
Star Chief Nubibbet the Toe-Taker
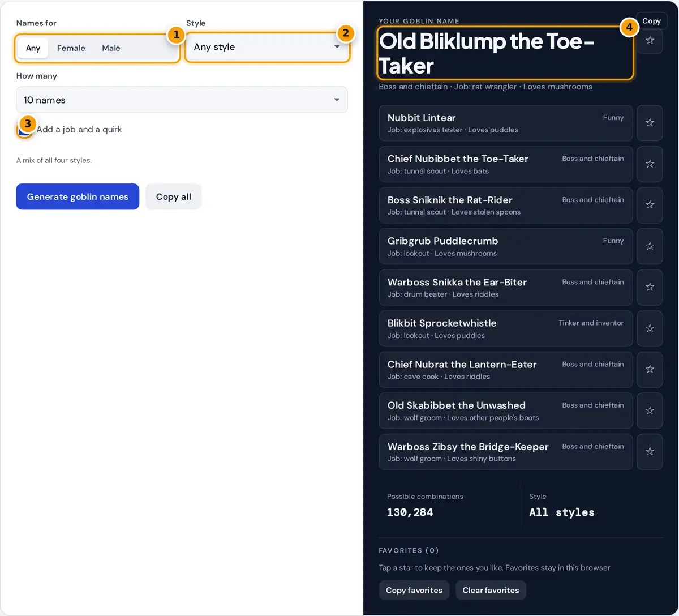[650, 164]
